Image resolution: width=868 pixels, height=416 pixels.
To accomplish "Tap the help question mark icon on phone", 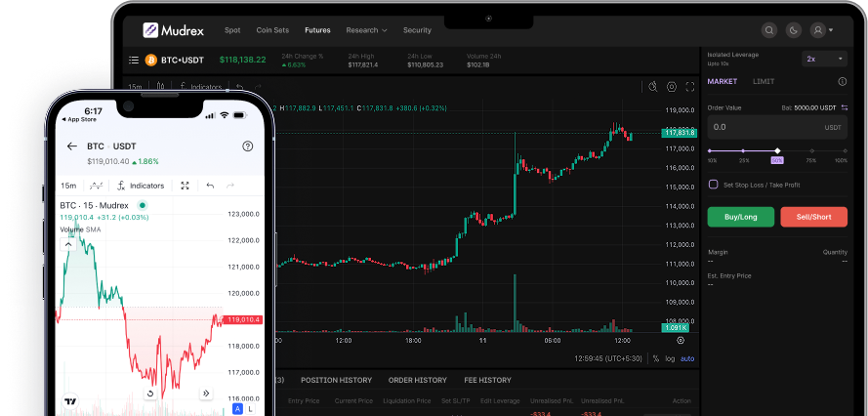I will coord(247,146).
